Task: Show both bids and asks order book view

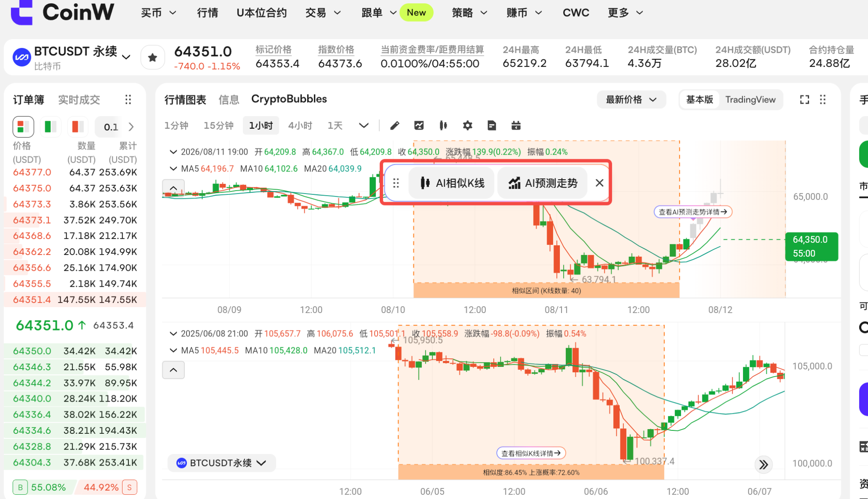Action: 23,127
